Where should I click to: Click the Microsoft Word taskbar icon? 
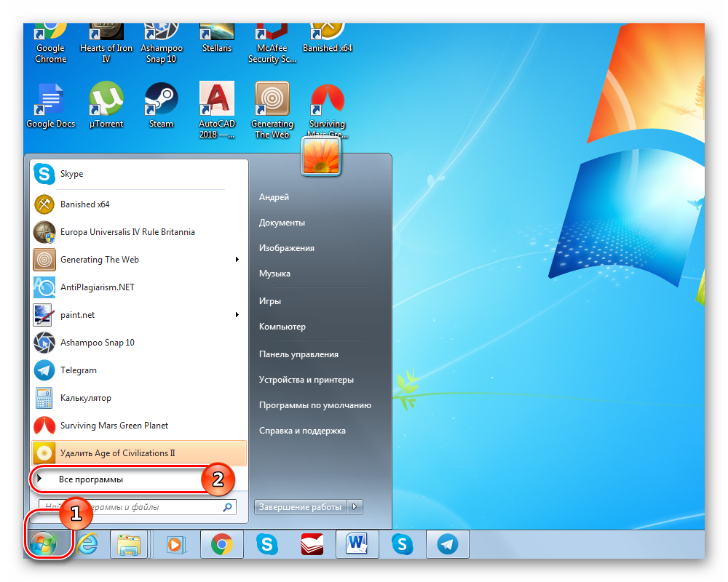tap(357, 544)
